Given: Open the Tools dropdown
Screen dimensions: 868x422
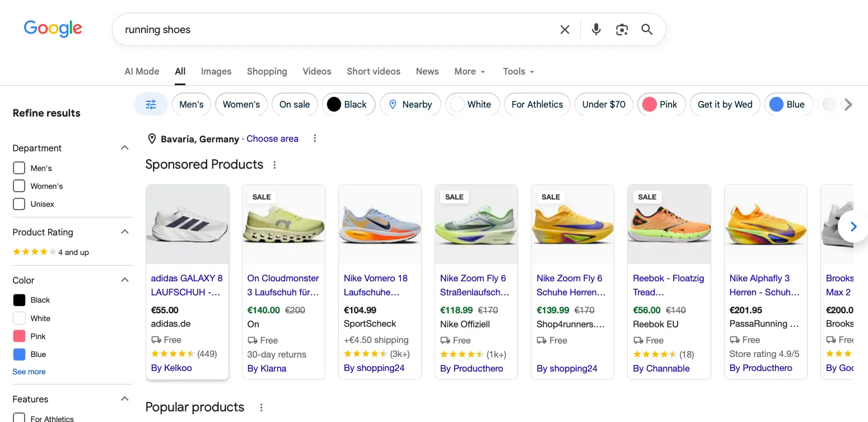Looking at the screenshot, I should [519, 71].
